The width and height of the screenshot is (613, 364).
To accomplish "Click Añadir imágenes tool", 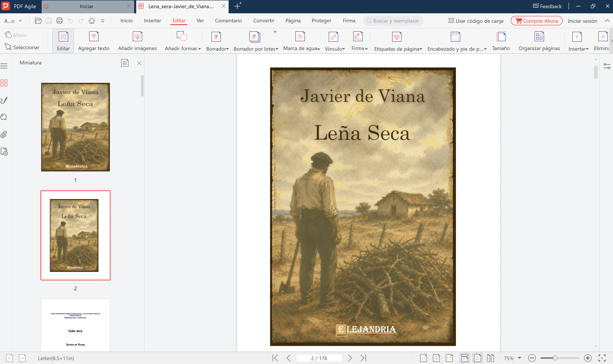I will tap(138, 41).
